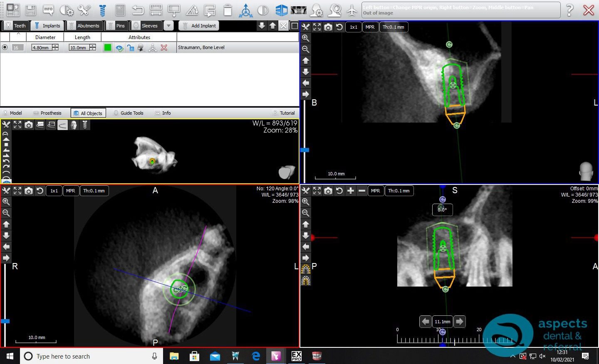Click next slice arrow beside 11.1mm
The width and height of the screenshot is (599, 364).
coord(459,322)
